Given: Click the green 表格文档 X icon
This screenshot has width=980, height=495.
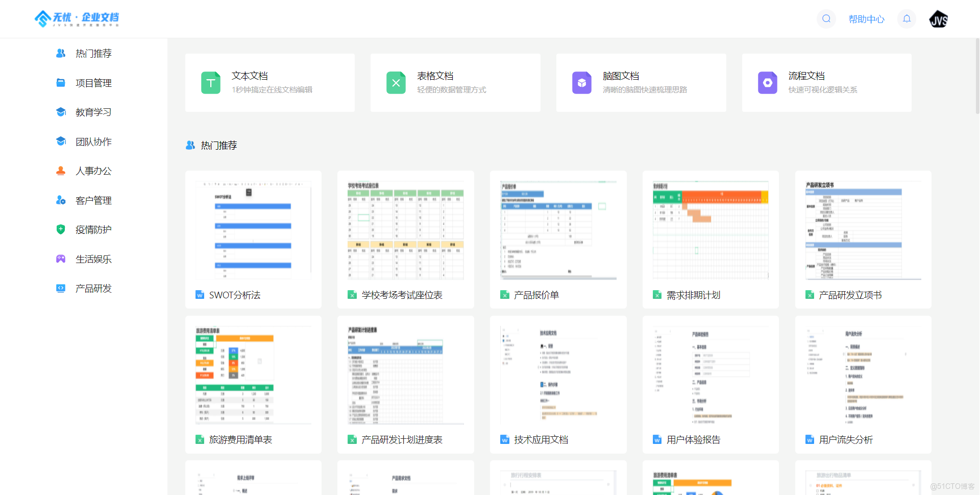Looking at the screenshot, I should pos(396,83).
